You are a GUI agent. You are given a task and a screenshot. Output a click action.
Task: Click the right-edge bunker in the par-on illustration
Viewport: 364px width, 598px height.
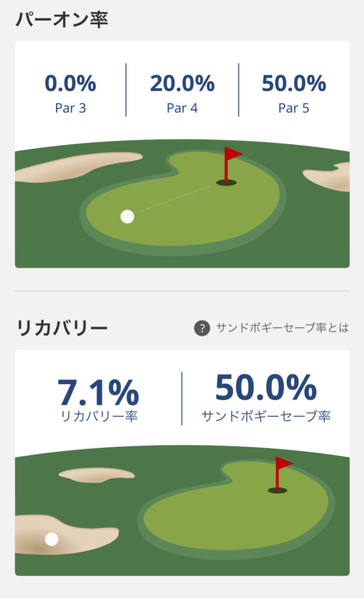(x=330, y=177)
